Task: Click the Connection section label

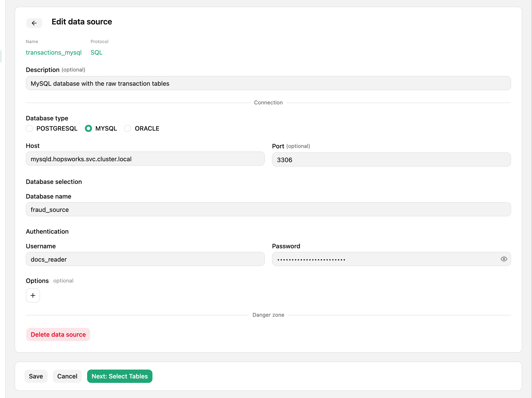Action: 268,103
